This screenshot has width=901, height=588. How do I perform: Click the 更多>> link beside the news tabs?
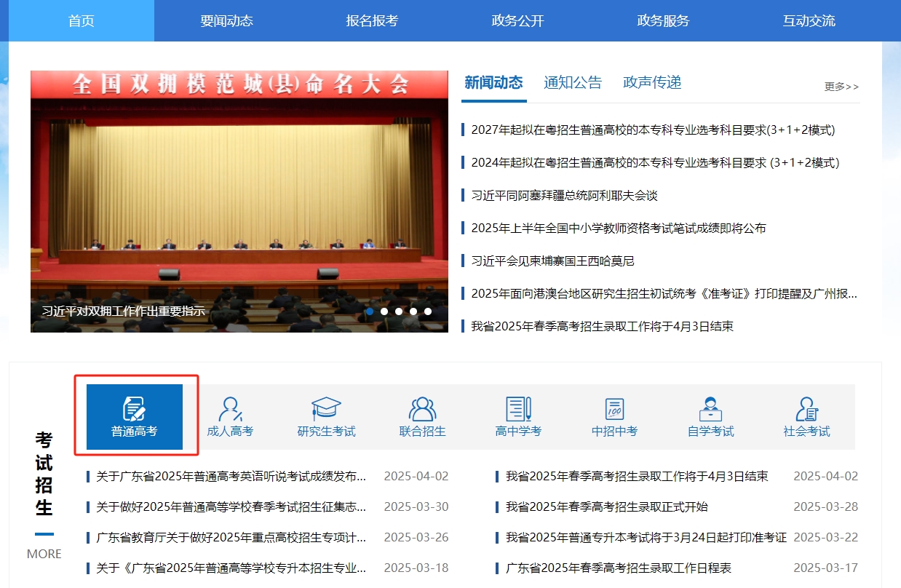click(x=841, y=87)
